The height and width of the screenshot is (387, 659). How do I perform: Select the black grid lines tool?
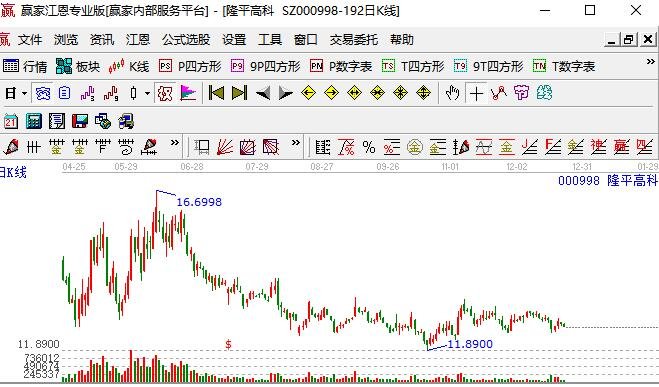pyautogui.click(x=33, y=147)
